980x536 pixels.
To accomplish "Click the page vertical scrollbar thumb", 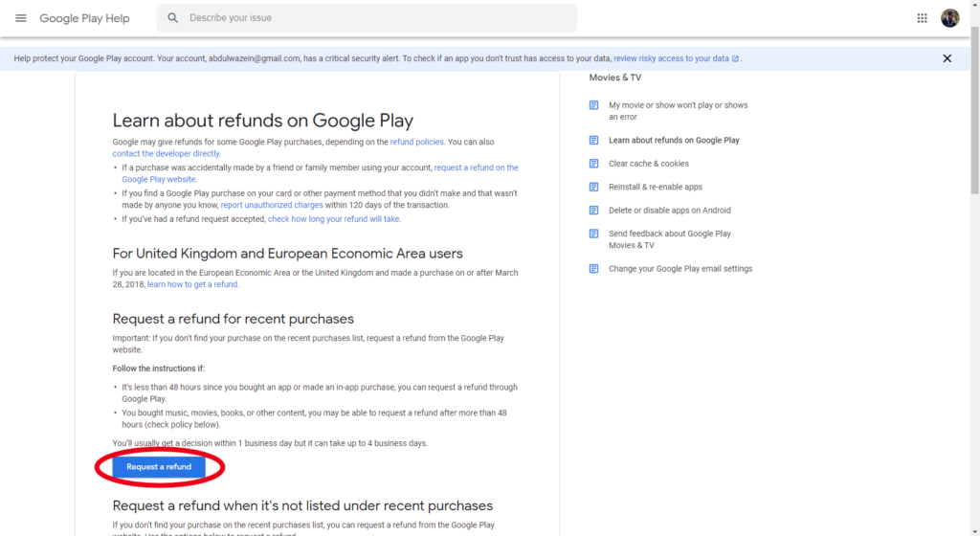I will pos(975,110).
